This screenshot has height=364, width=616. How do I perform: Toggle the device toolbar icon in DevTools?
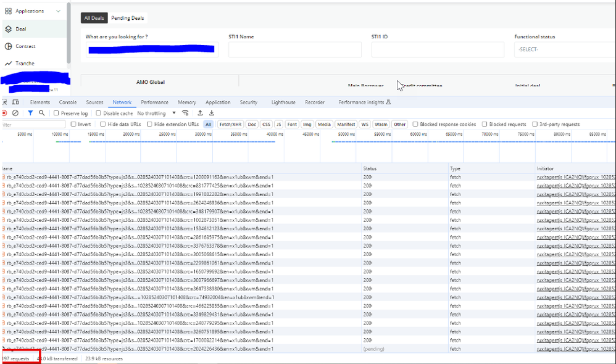(16, 102)
